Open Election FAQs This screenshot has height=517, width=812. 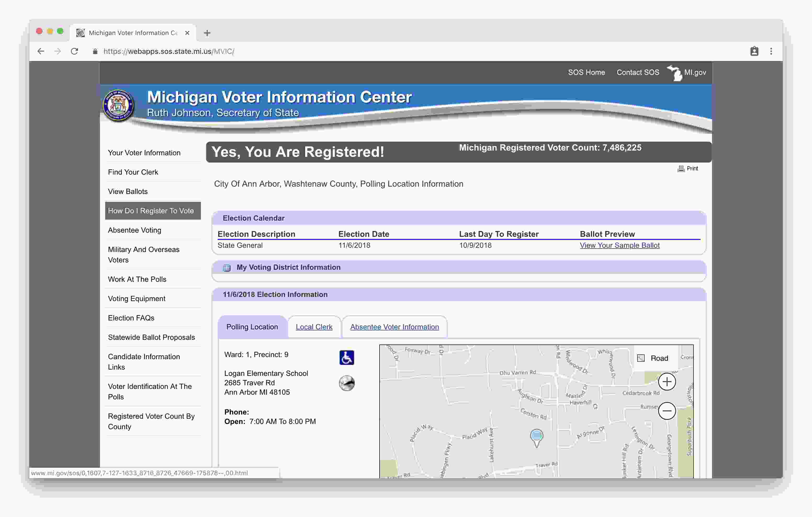click(x=131, y=318)
